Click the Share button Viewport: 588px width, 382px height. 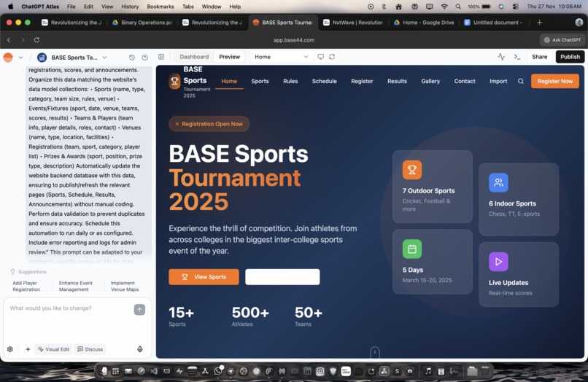[x=539, y=57]
